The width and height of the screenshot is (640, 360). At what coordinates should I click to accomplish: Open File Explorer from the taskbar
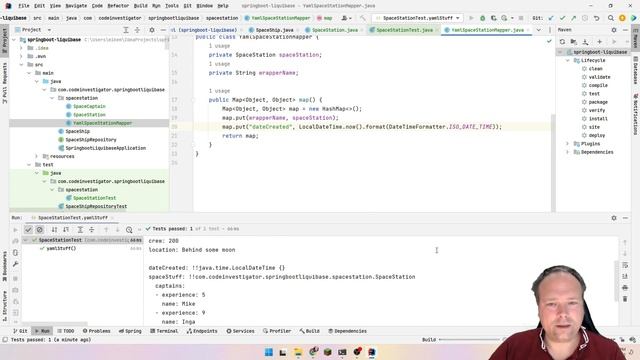click(x=298, y=352)
